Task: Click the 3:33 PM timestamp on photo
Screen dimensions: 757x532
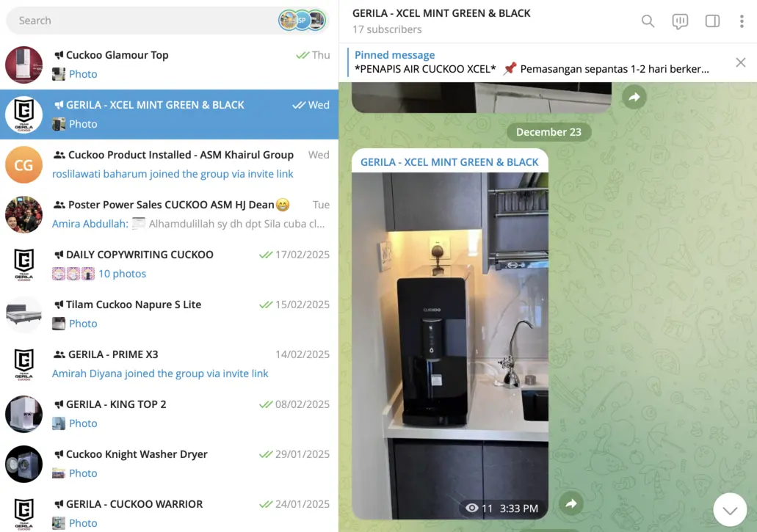Action: [x=518, y=509]
